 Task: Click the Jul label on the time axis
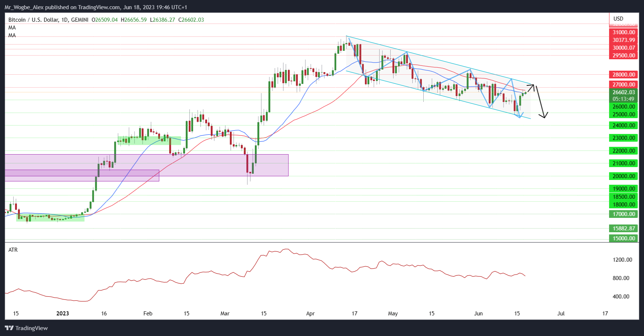(561, 314)
